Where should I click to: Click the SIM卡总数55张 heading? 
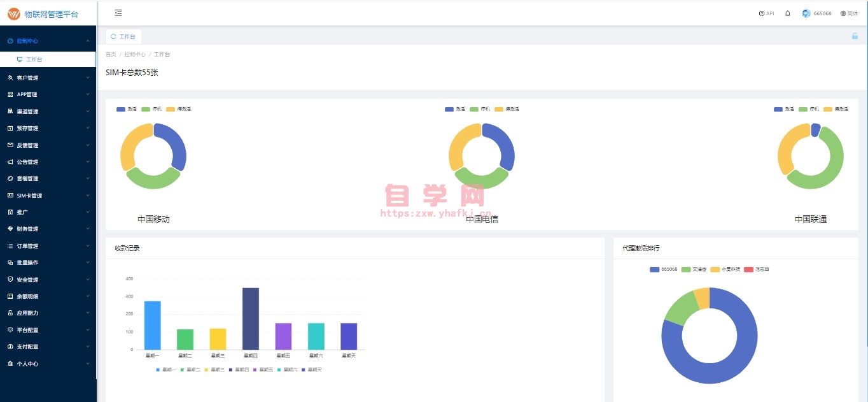pyautogui.click(x=132, y=73)
